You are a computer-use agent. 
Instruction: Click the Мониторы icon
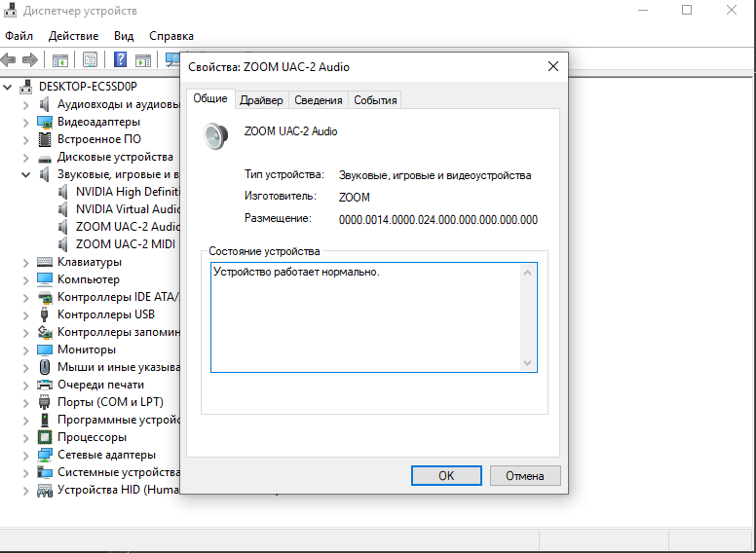pos(45,350)
